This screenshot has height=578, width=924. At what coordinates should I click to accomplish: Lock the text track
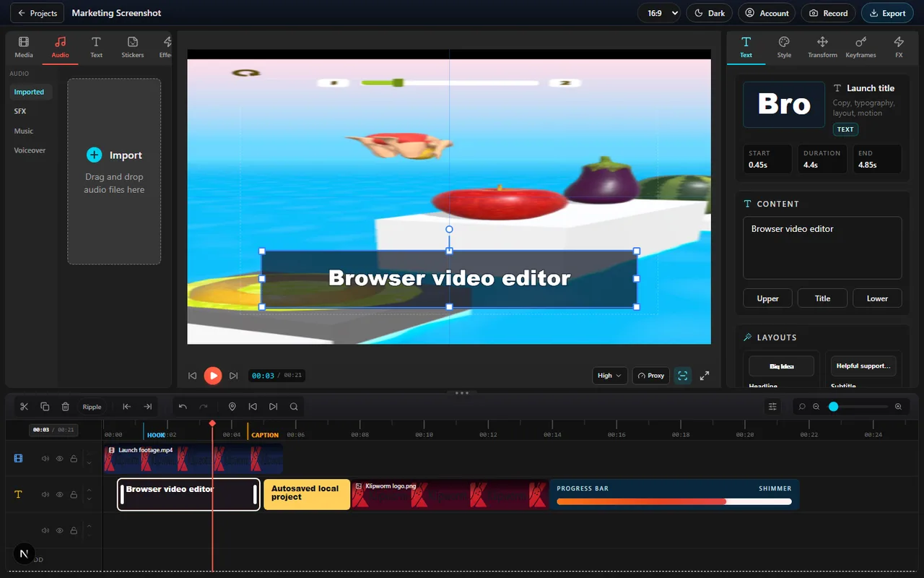(x=74, y=495)
